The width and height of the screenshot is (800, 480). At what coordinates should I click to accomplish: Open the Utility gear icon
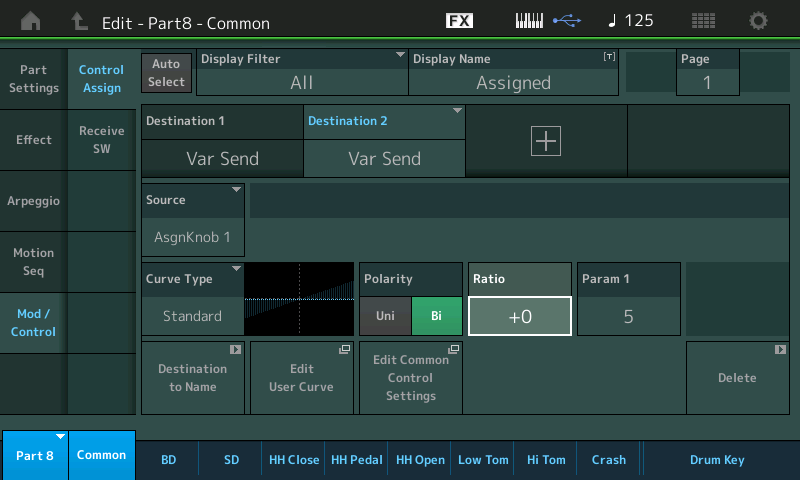(x=759, y=21)
